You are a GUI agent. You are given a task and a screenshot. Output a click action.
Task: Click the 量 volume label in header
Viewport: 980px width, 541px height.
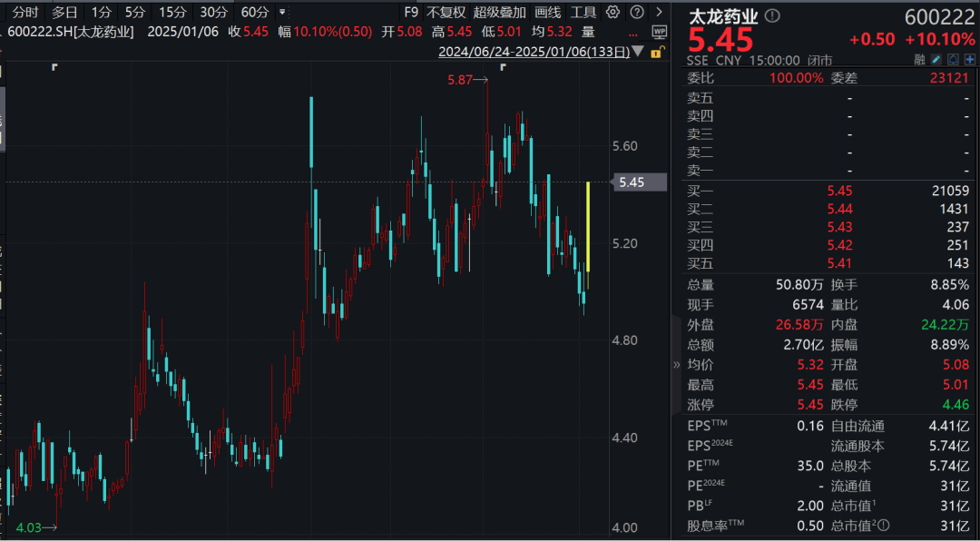[588, 32]
